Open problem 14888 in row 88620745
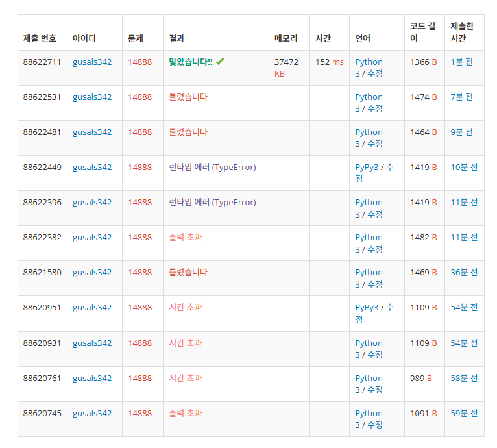497x448 pixels. click(139, 414)
